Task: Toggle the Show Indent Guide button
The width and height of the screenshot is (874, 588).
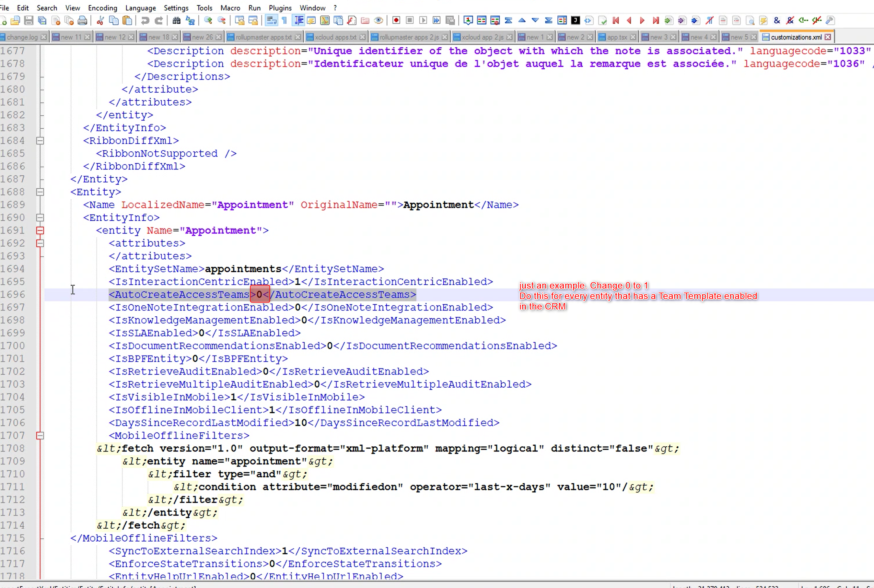Action: click(299, 20)
